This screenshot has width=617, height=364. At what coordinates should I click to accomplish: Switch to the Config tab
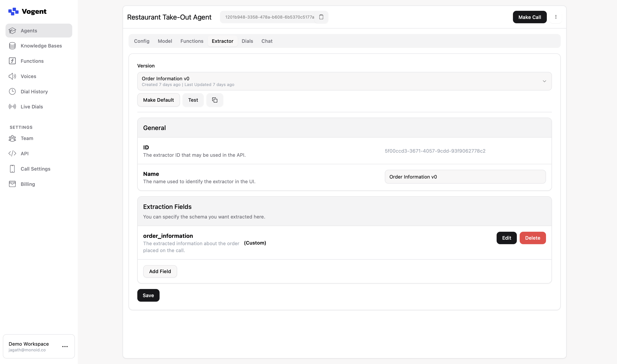pos(142,41)
